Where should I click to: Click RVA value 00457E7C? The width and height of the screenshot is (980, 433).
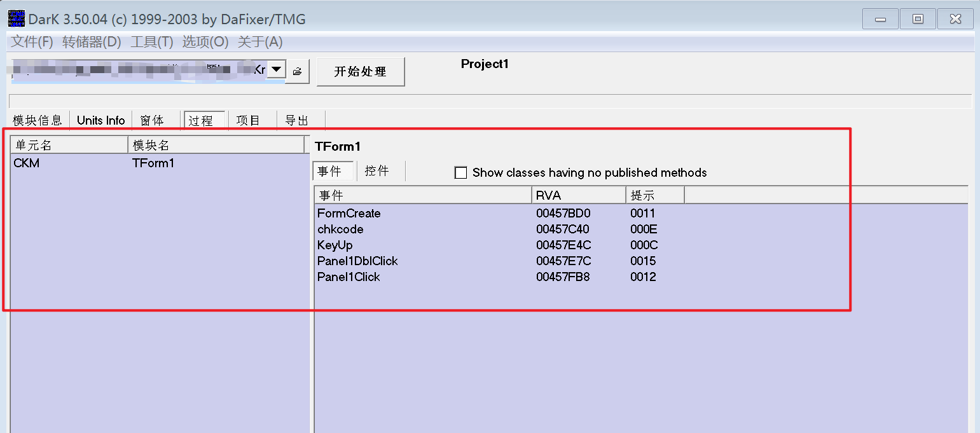coord(563,261)
